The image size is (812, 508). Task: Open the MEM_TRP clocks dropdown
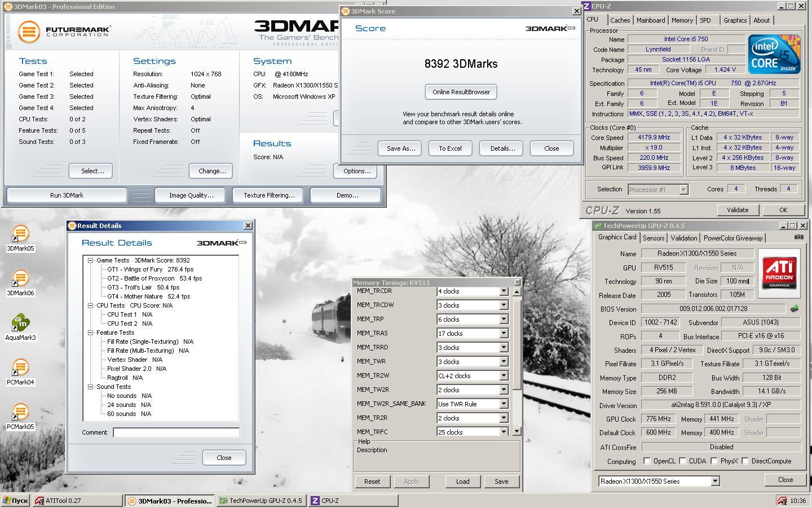tap(504, 319)
